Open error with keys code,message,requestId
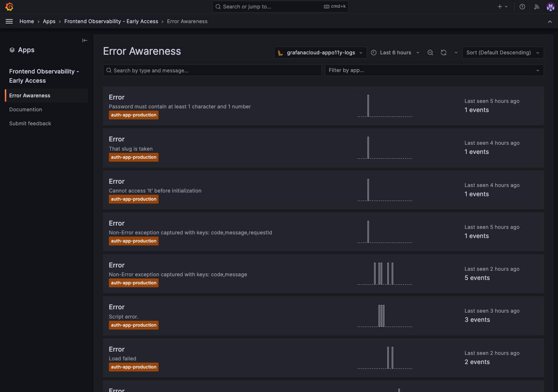 pos(323,232)
